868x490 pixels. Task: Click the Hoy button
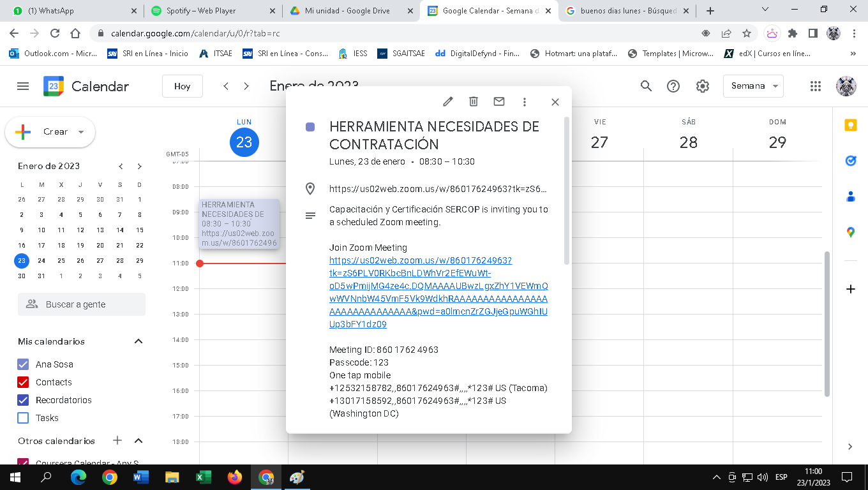[182, 86]
